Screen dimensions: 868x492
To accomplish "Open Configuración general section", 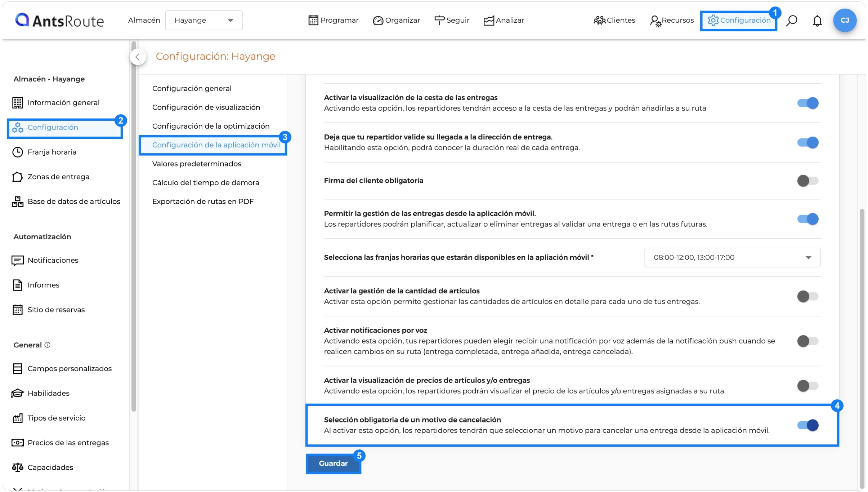I will [192, 88].
